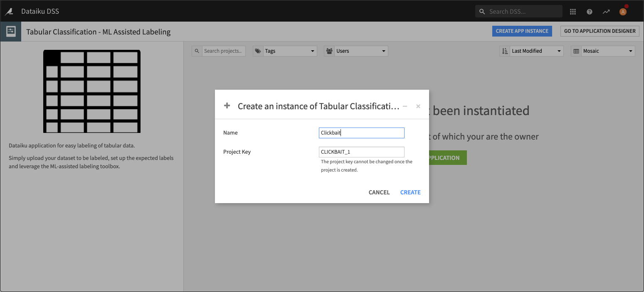Close the create instance dialog
644x292 pixels.
coord(418,106)
